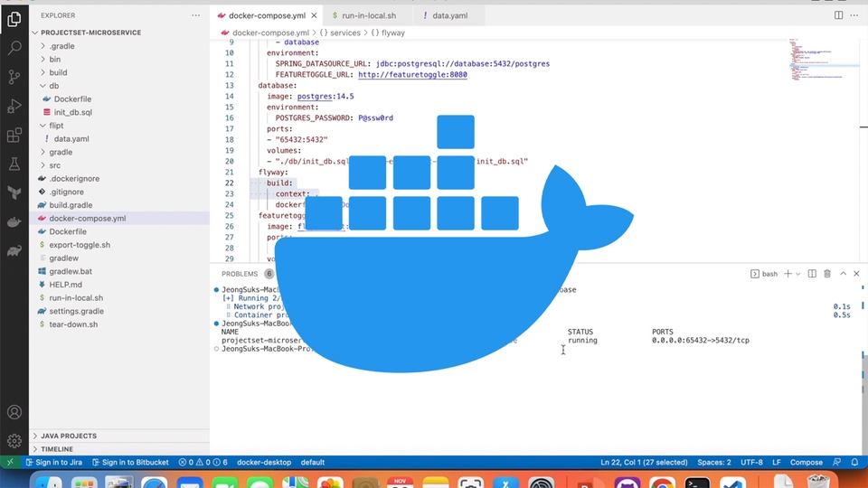Open export-toggle.sh file
Screen dimensions: 868x488
point(80,245)
